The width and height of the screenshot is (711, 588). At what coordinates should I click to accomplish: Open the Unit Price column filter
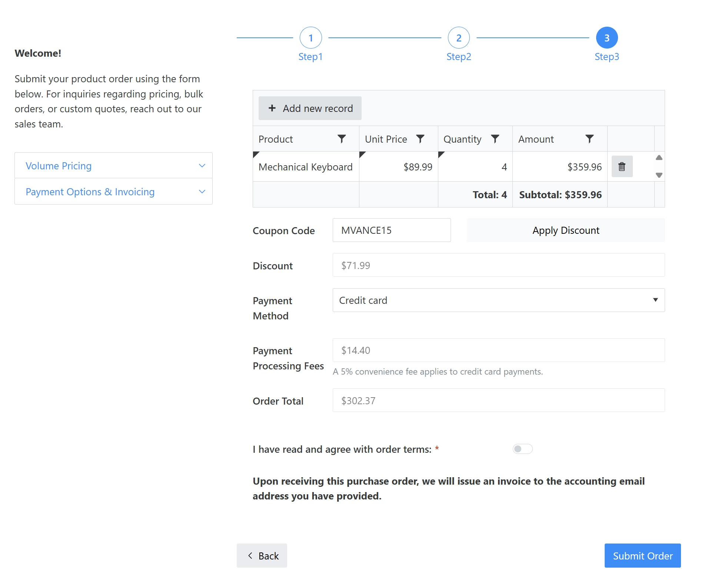pyautogui.click(x=420, y=139)
